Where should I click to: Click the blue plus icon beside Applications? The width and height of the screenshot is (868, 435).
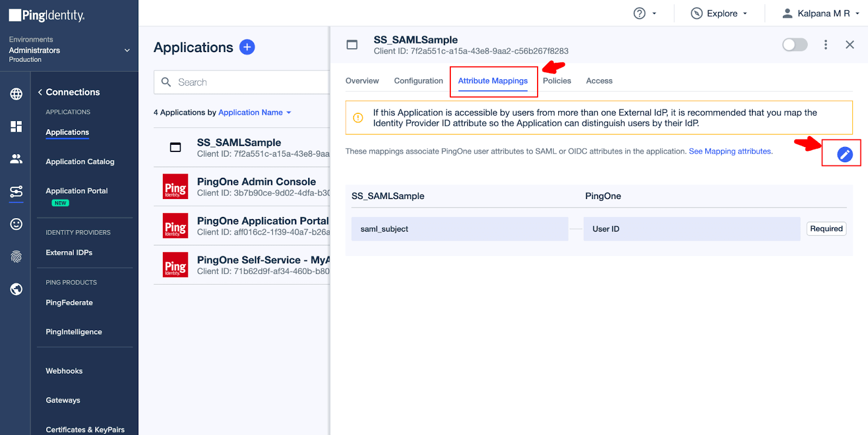pyautogui.click(x=247, y=47)
